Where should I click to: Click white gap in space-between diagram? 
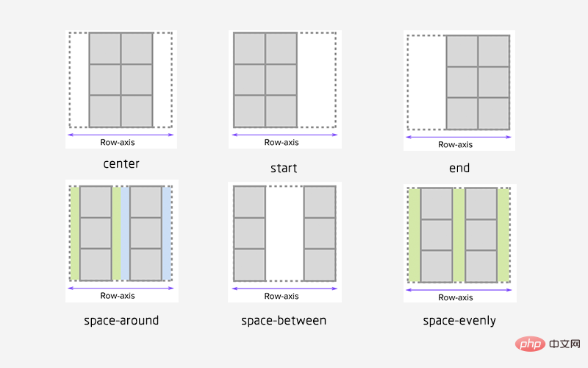point(284,233)
